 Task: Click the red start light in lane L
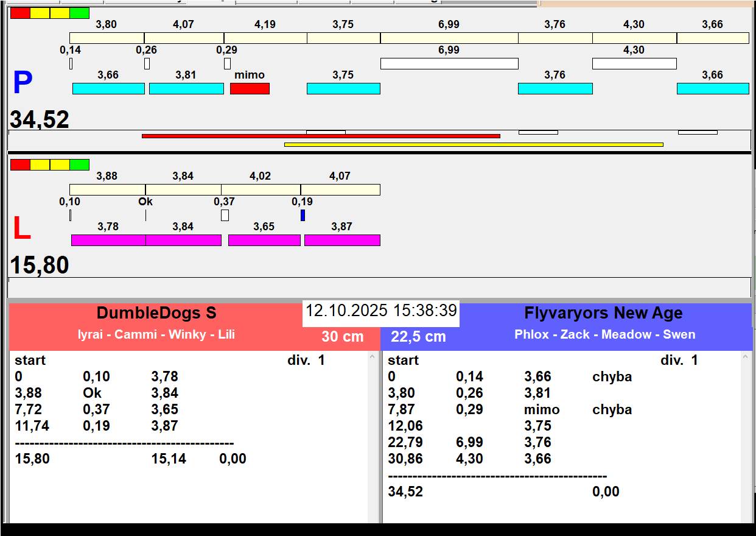tap(20, 164)
